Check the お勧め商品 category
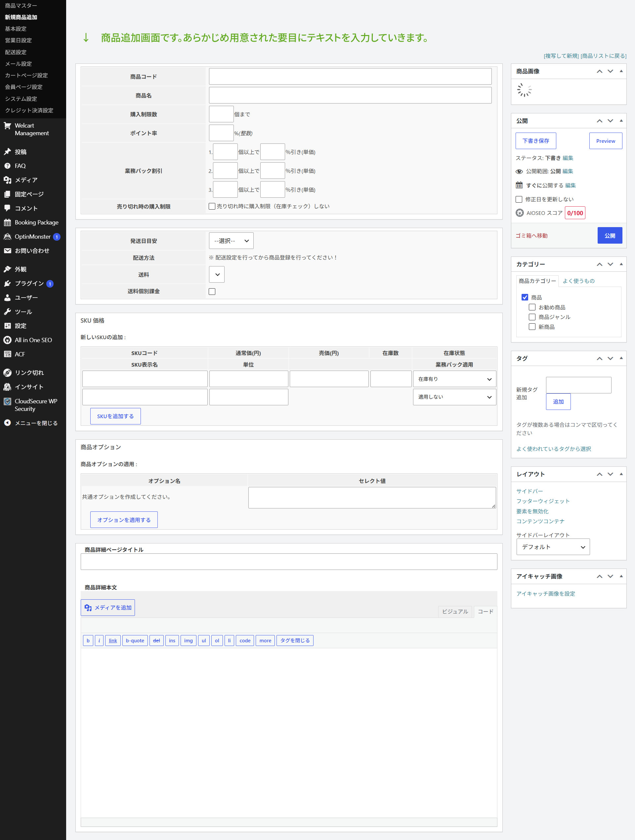This screenshot has width=635, height=840. (x=532, y=307)
